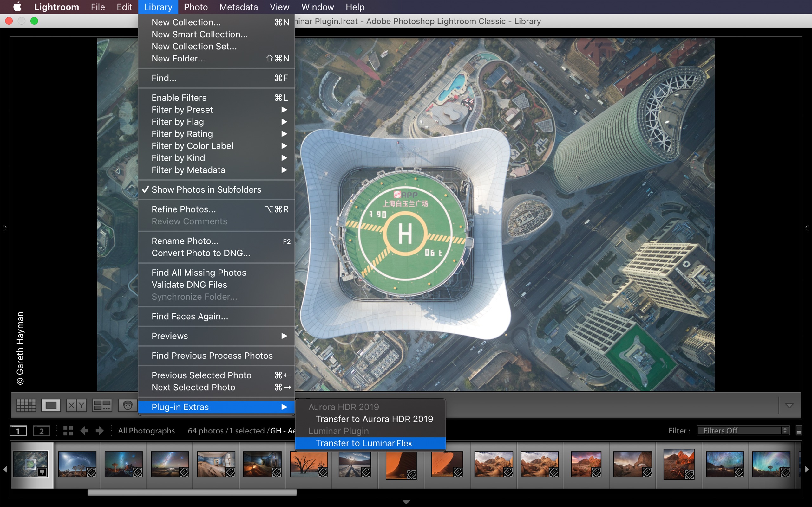812x507 pixels.
Task: Select the People view icon
Action: 128,405
